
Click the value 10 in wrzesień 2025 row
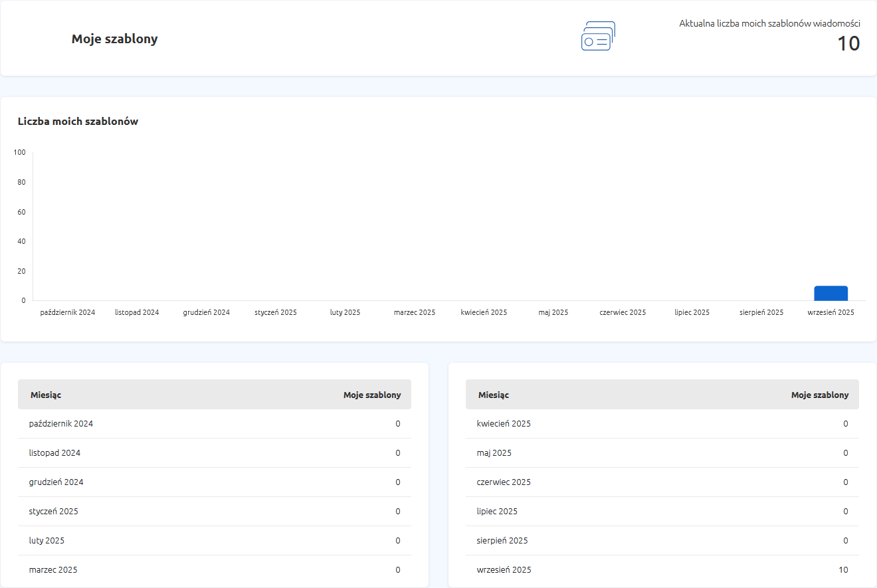click(842, 570)
